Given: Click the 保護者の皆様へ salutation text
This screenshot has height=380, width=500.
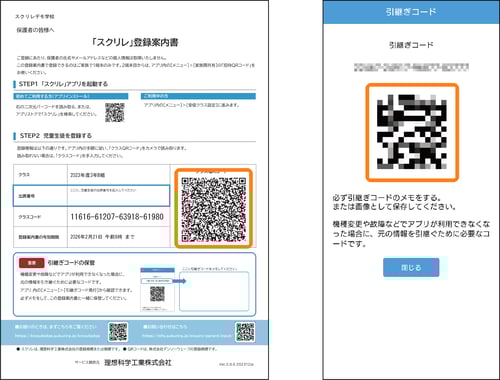Looking at the screenshot, I should tap(35, 30).
